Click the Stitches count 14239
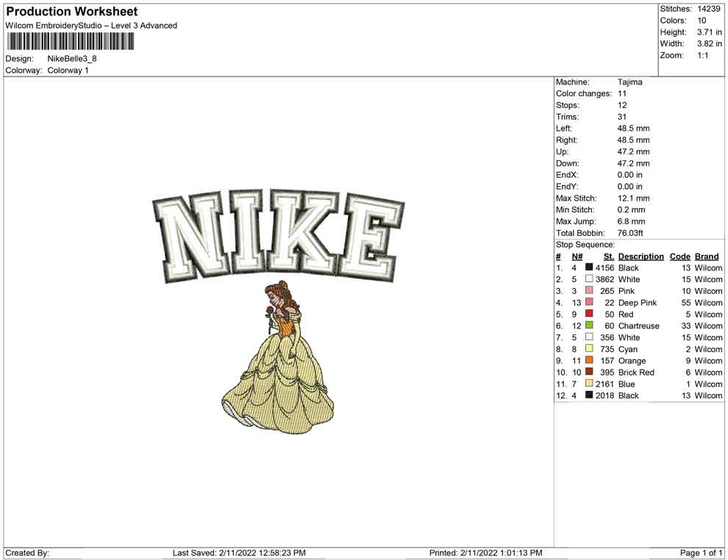728x560 pixels. [709, 9]
